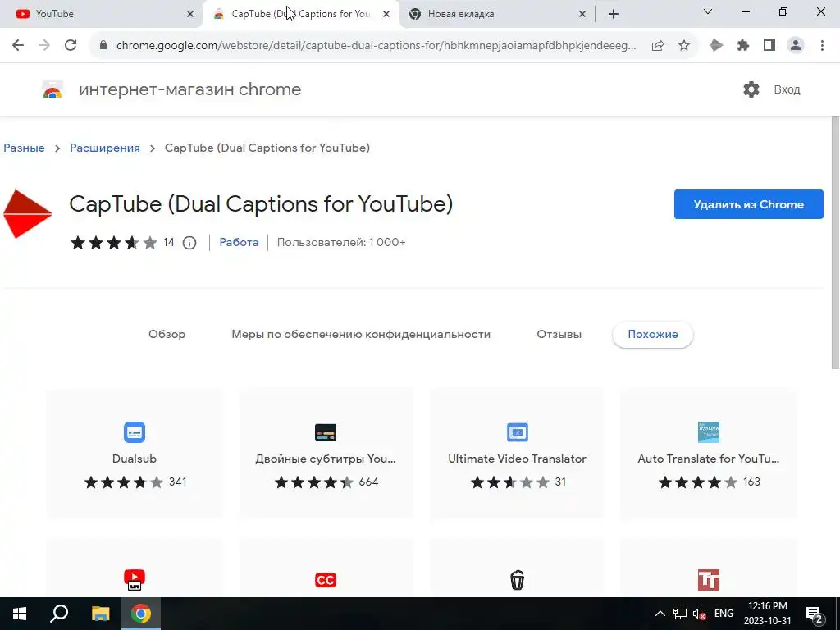This screenshot has width=840, height=630.
Task: Click the browser forward arrow
Action: 44,46
